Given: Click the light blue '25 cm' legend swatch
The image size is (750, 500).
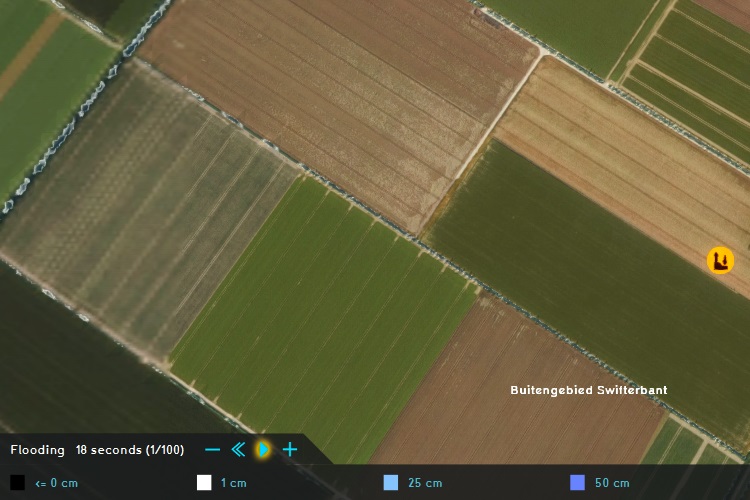Looking at the screenshot, I should coord(391,483).
